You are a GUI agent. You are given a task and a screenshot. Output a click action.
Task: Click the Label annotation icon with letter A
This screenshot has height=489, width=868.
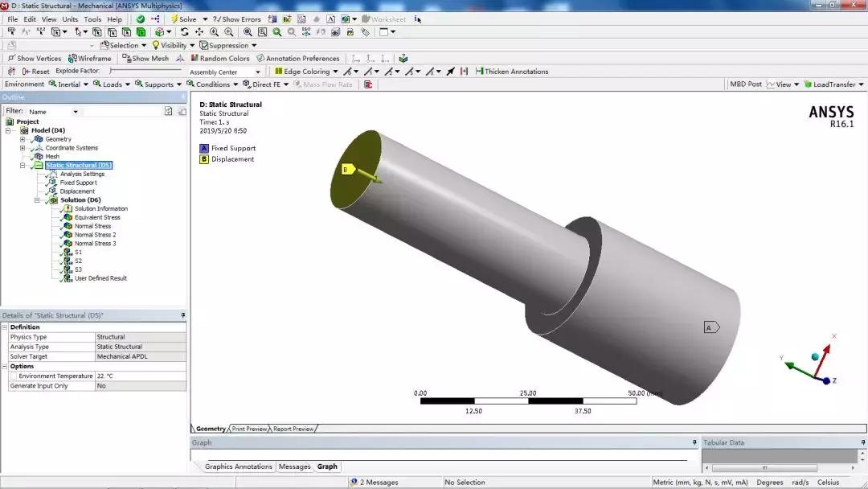(330, 18)
